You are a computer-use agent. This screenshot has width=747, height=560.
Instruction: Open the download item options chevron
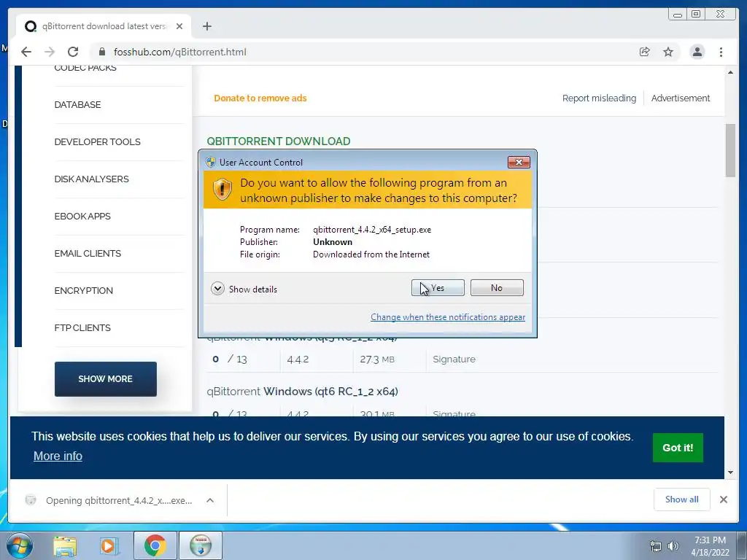(x=209, y=500)
